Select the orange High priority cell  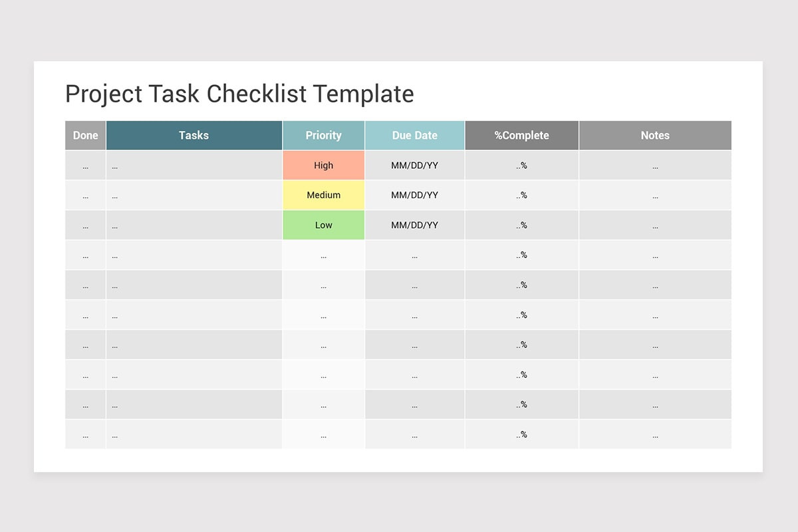tap(323, 166)
